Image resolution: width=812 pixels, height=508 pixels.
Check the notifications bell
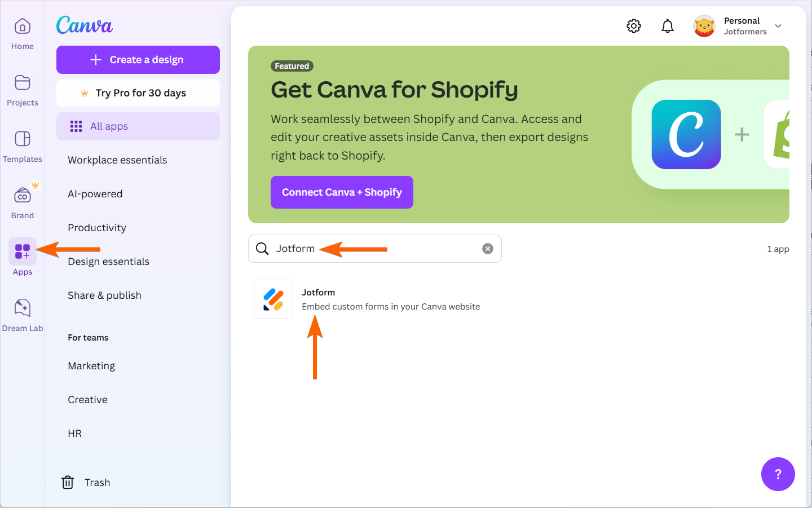(668, 26)
